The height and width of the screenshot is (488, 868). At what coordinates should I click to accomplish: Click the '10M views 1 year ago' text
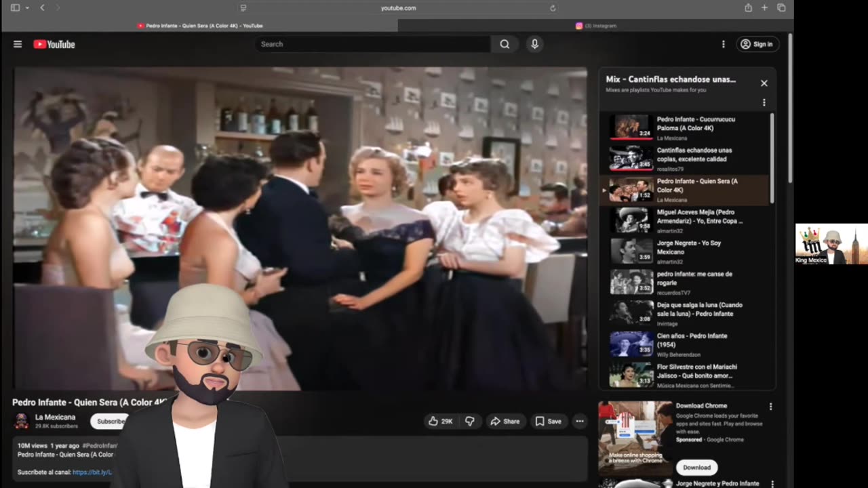point(49,446)
